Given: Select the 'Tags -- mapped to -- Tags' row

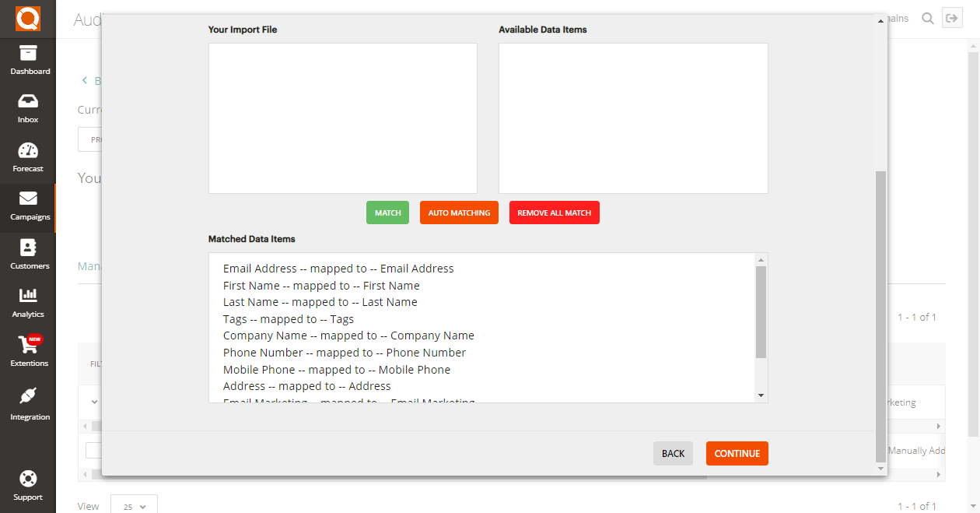Looking at the screenshot, I should [x=289, y=318].
